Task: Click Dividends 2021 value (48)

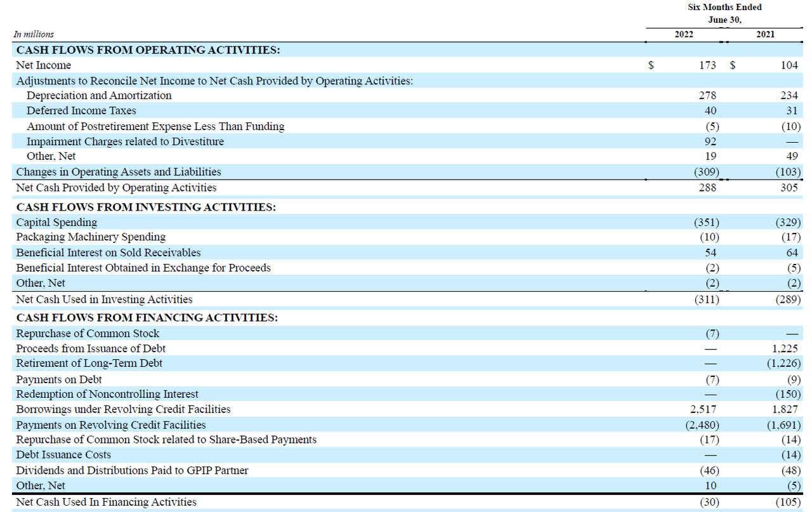Action: coord(791,471)
